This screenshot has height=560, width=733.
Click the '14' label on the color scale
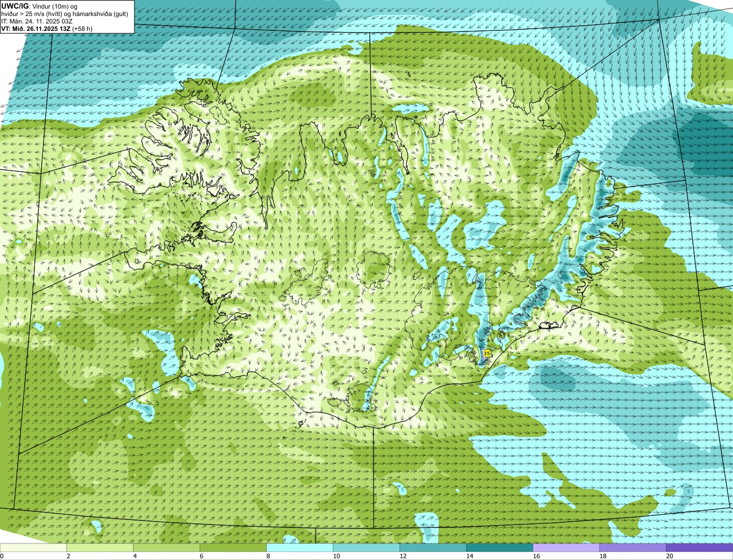coord(470,556)
